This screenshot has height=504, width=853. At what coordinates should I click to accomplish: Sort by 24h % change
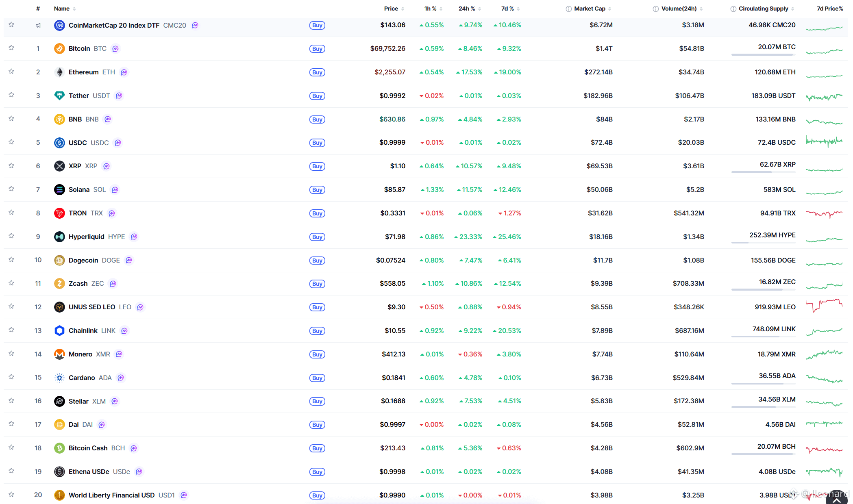pyautogui.click(x=470, y=9)
